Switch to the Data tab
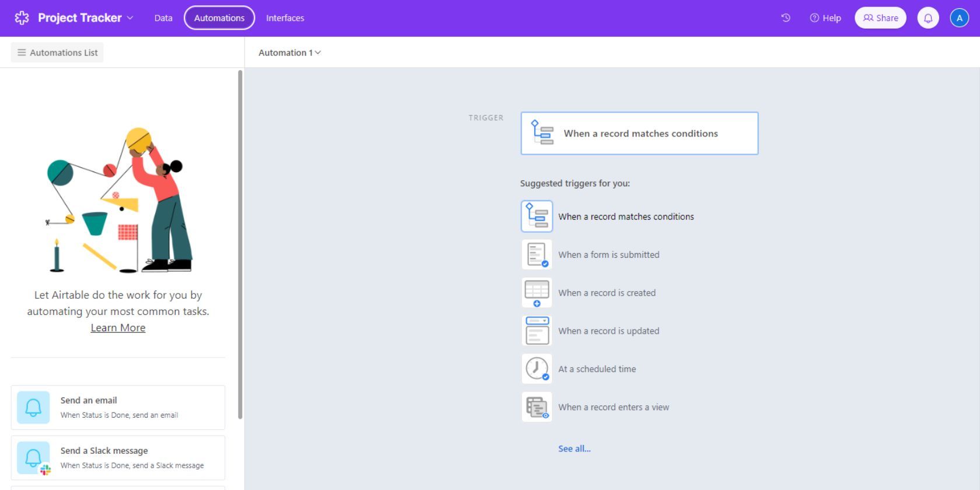The width and height of the screenshot is (980, 490). click(163, 18)
